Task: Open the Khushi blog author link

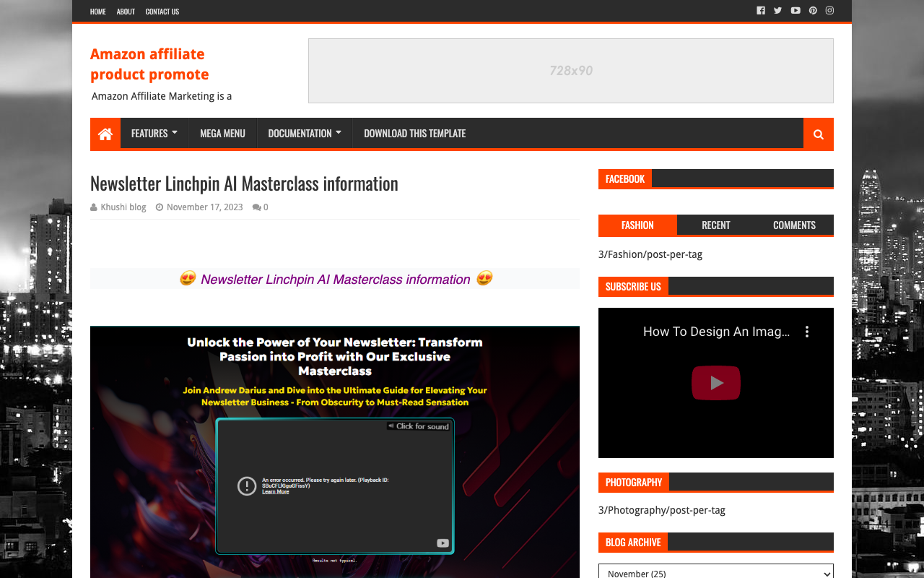Action: [x=123, y=207]
